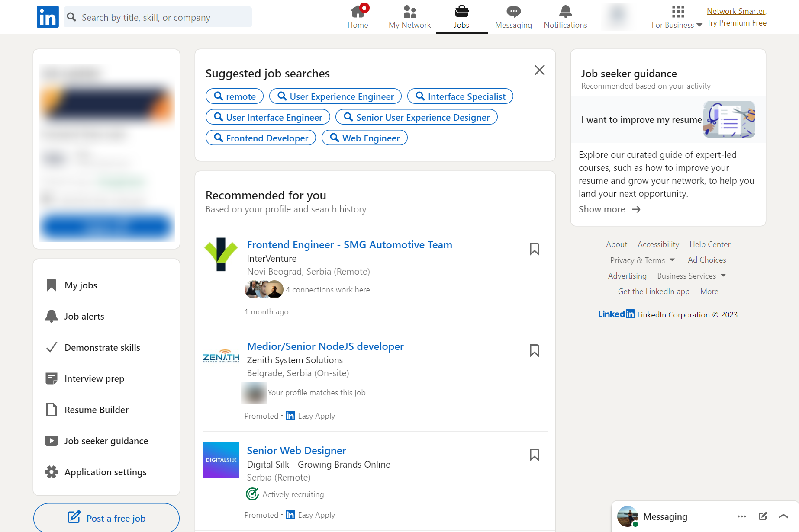Click the messaging overlay profile photo
Screen dimensions: 799x532
click(628, 516)
